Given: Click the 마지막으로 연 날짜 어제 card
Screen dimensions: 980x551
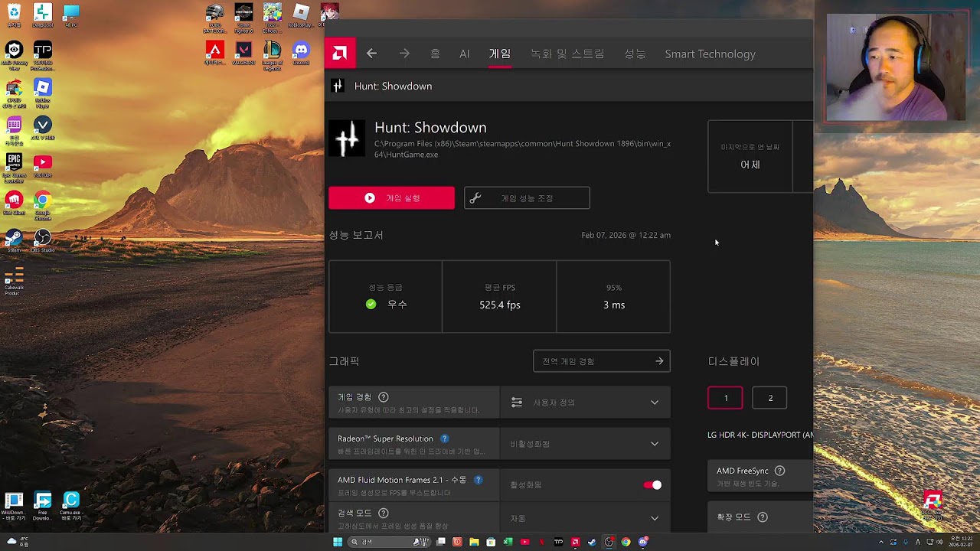Looking at the screenshot, I should (750, 156).
